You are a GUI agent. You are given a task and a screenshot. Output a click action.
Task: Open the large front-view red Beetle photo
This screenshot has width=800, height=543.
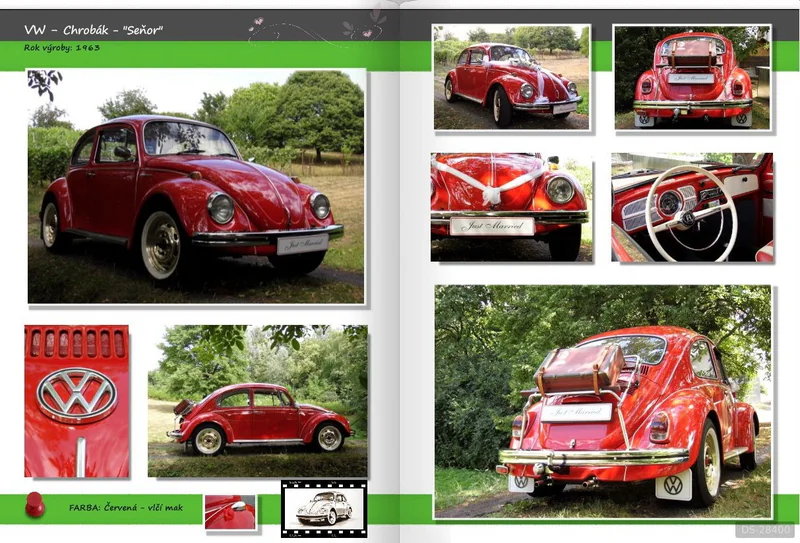click(x=196, y=186)
